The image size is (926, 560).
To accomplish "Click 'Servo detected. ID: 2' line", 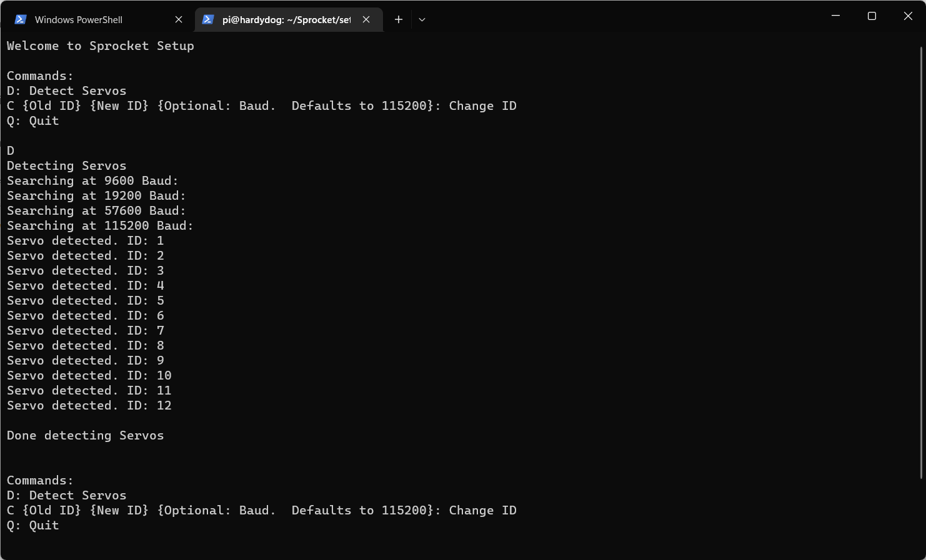I will pos(86,255).
